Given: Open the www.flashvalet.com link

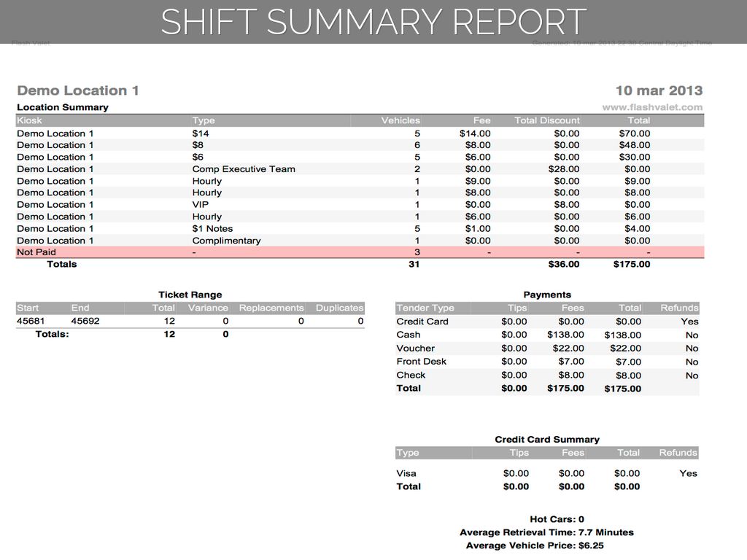Looking at the screenshot, I should [x=652, y=107].
